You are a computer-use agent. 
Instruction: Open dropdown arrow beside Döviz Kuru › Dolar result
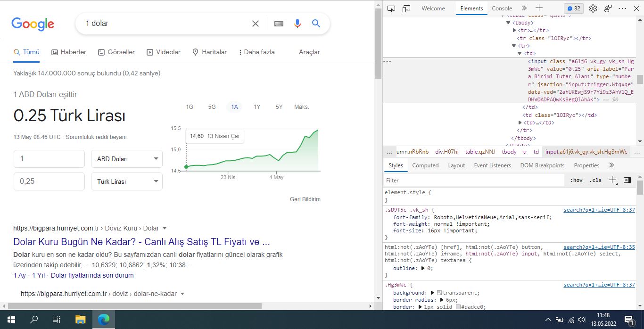[x=165, y=229]
